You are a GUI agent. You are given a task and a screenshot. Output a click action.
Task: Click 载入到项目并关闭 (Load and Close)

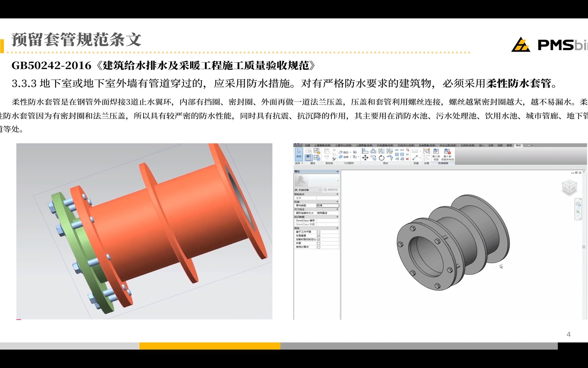point(447,154)
